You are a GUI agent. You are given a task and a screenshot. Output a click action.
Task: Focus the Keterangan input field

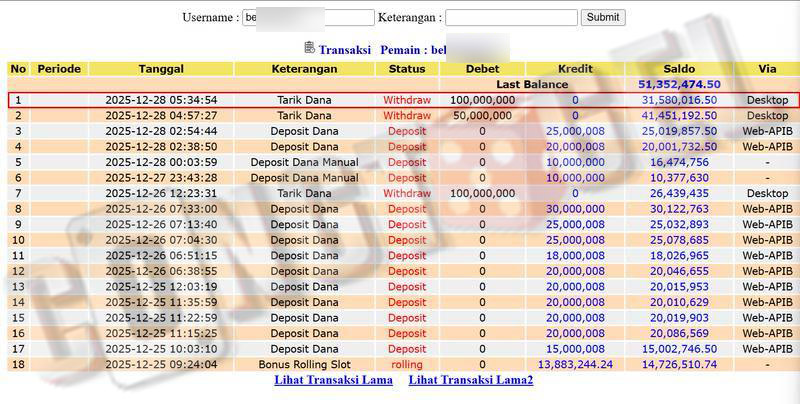click(x=511, y=17)
